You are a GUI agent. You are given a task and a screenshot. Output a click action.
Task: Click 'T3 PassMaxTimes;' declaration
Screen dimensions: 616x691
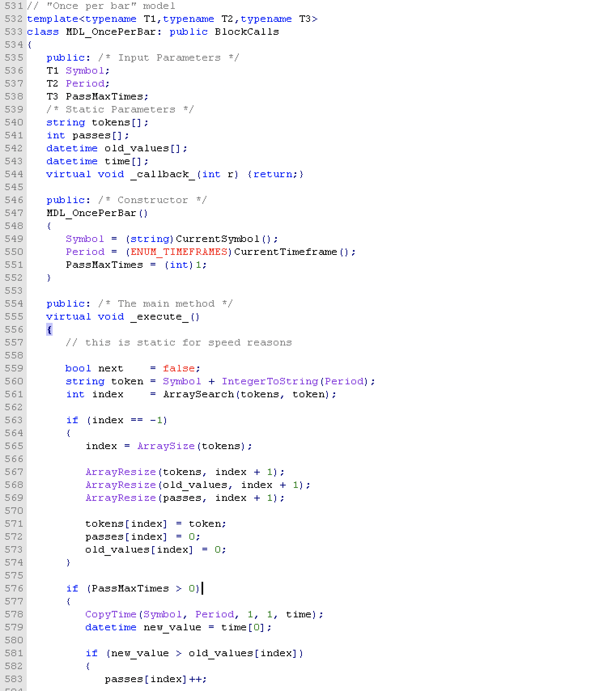[x=98, y=97]
